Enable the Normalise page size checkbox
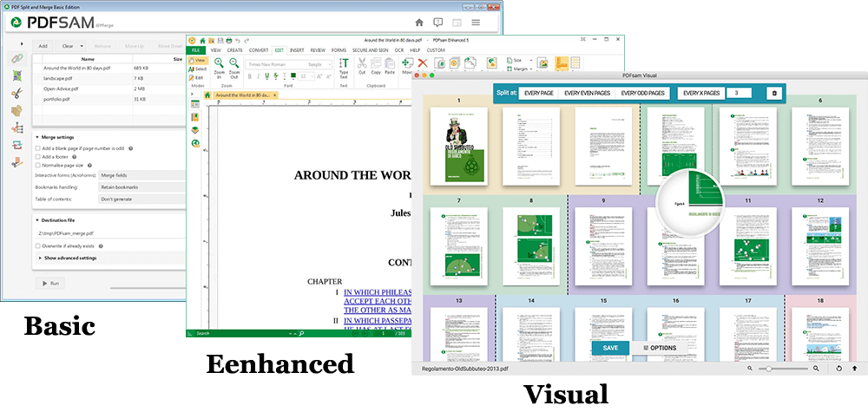The height and width of the screenshot is (412, 868). (37, 165)
